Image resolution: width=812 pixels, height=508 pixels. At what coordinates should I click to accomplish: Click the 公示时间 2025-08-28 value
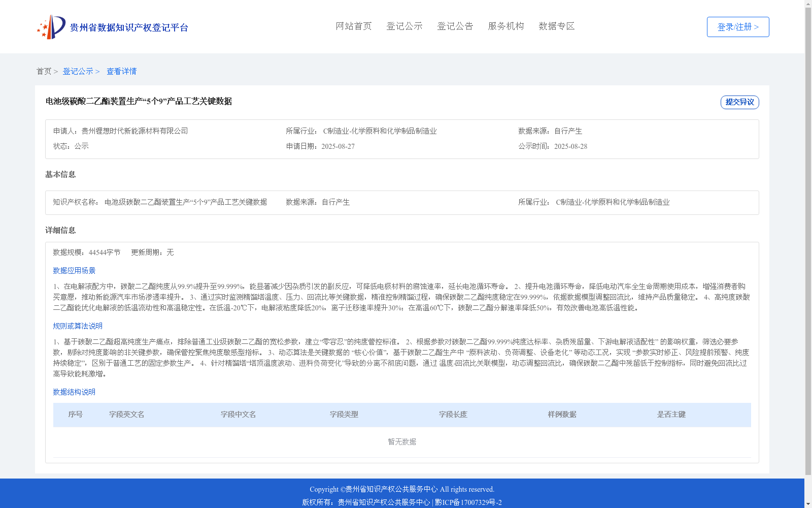(570, 146)
